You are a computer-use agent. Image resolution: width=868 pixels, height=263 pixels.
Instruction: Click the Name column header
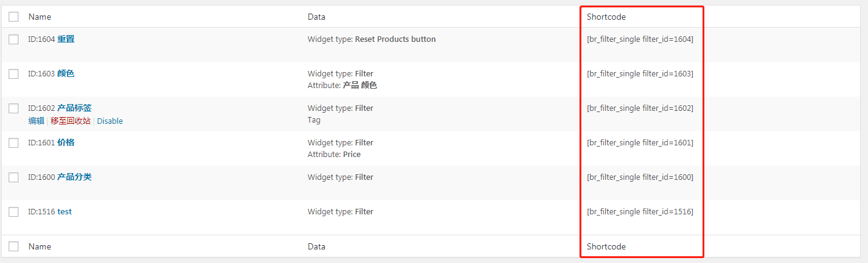click(40, 17)
